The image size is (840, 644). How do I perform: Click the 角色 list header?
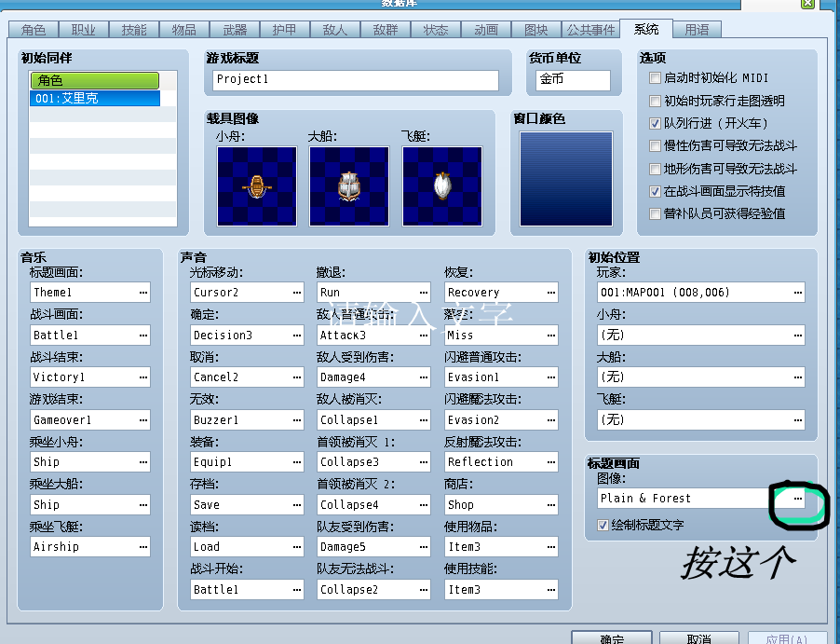click(x=95, y=80)
